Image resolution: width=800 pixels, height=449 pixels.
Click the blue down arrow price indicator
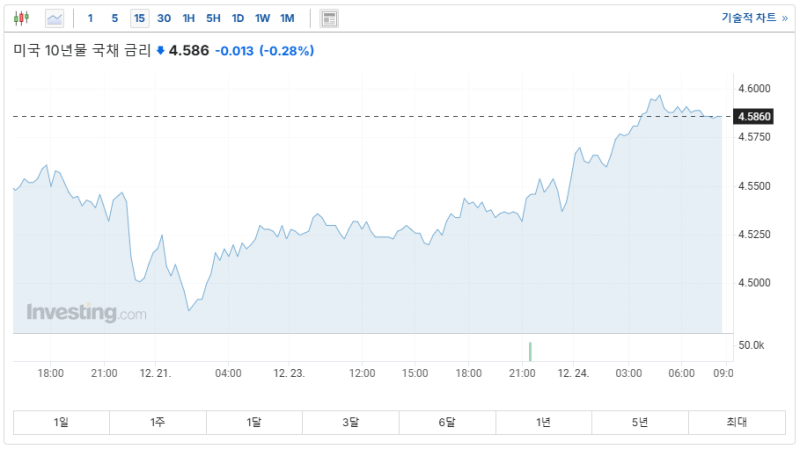click(160, 50)
